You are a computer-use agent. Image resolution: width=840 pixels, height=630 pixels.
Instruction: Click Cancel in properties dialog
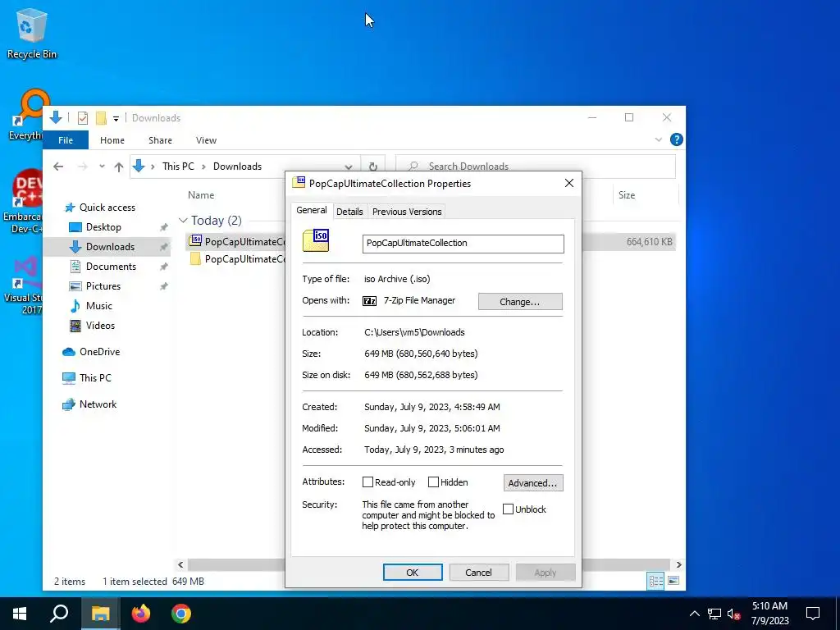(x=478, y=572)
